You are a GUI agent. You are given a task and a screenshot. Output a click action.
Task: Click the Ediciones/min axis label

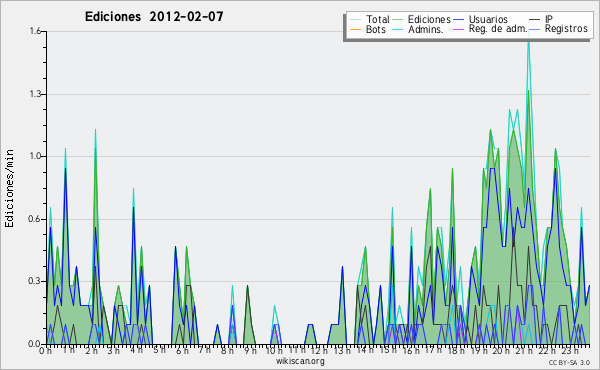point(9,188)
